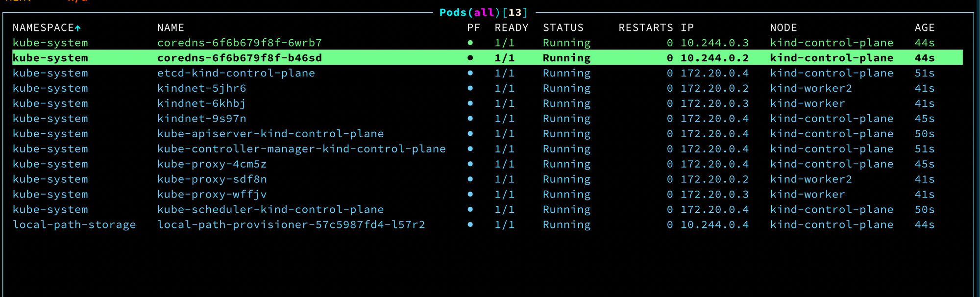Click the local-path-storage namespace cell
This screenshot has width=980, height=297.
(74, 225)
